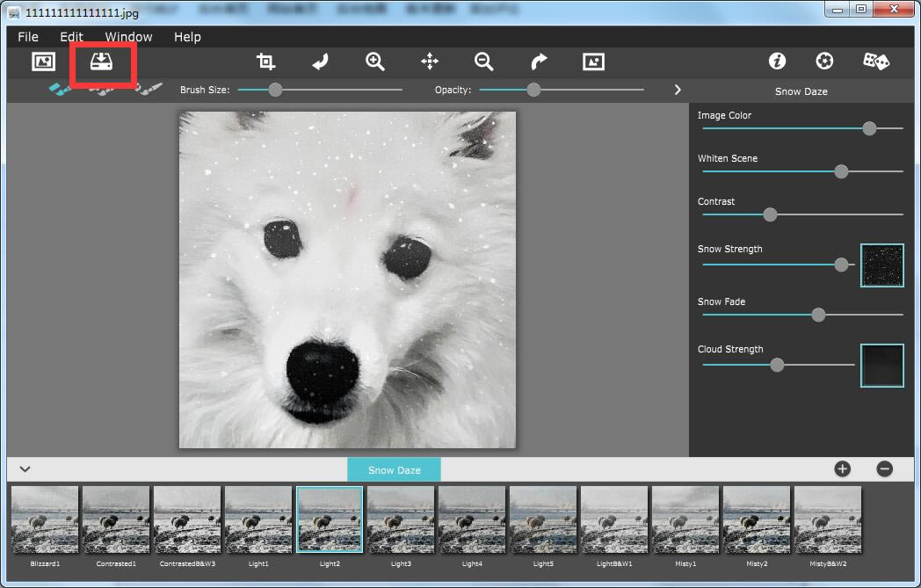Click the redo arrow icon

539,62
